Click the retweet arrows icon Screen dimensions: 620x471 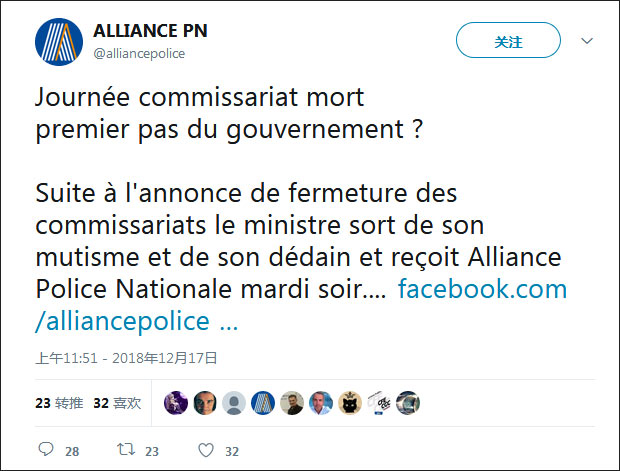(125, 451)
